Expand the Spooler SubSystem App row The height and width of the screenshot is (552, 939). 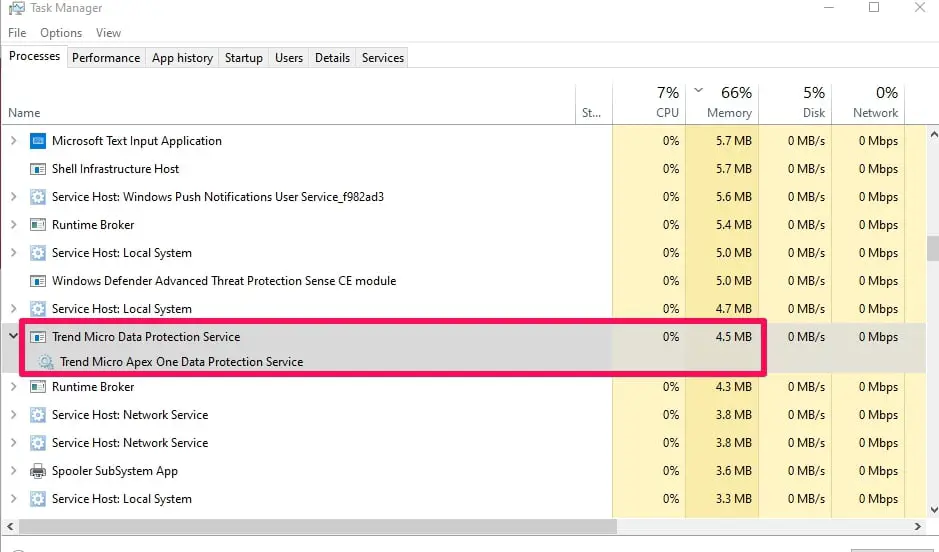13,471
